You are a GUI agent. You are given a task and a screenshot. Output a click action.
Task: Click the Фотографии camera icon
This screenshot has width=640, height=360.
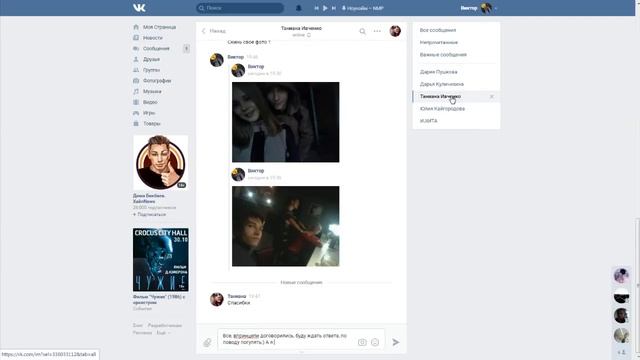[x=136, y=81]
